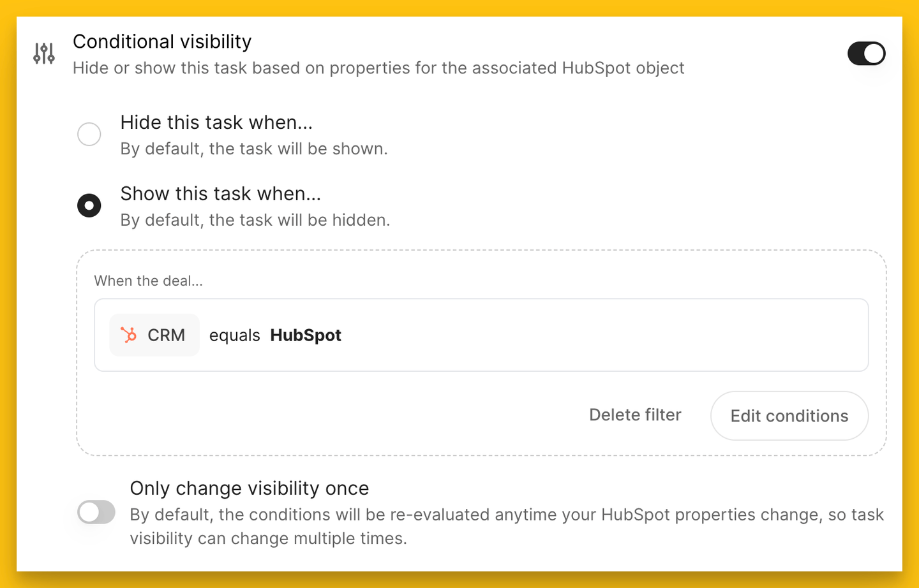Click the bold HubSpot value in the condition

(x=306, y=335)
